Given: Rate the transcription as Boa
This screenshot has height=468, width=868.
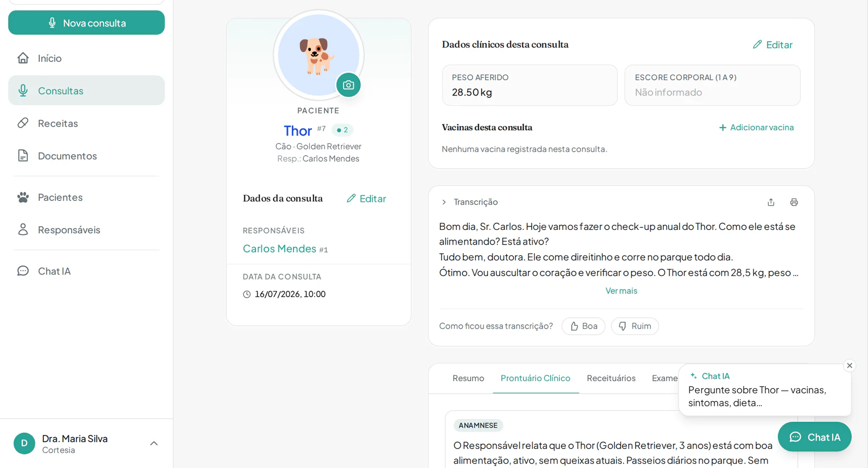Looking at the screenshot, I should [584, 326].
